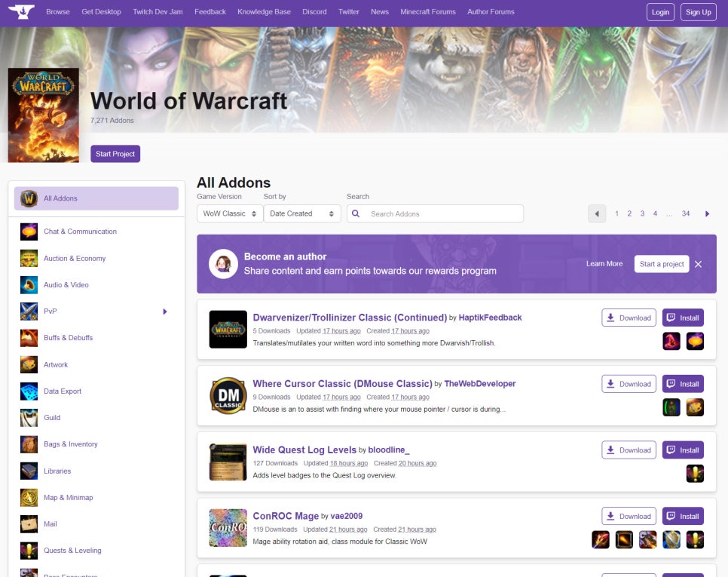Open the Author Forums menu item

click(491, 11)
